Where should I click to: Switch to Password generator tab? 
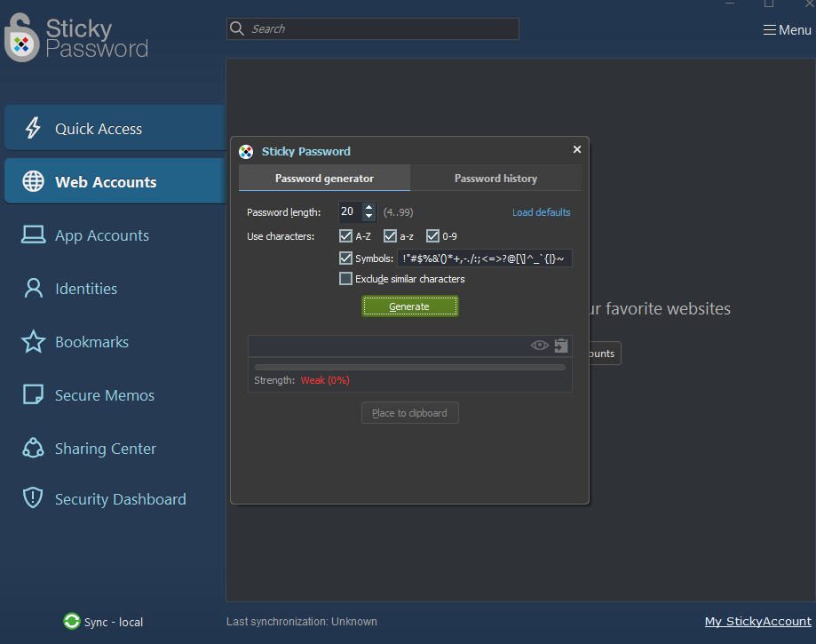(x=324, y=178)
